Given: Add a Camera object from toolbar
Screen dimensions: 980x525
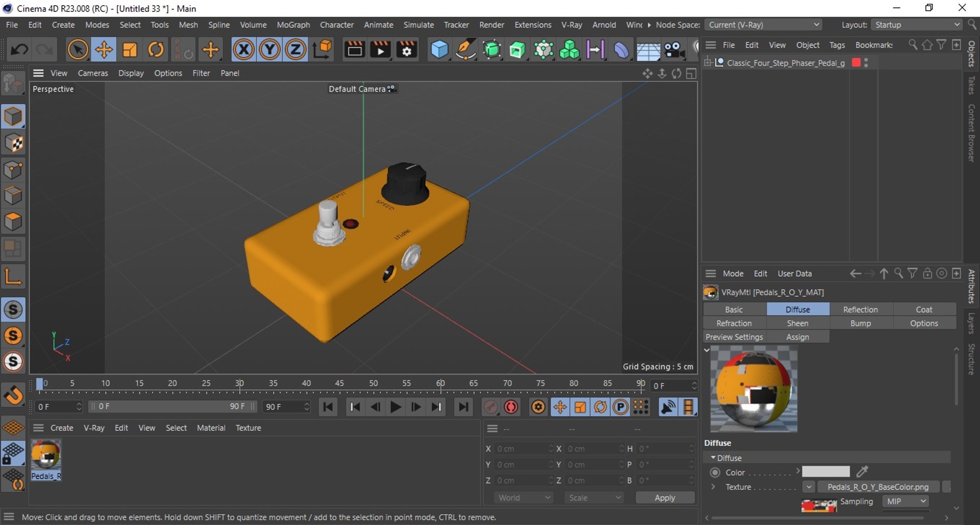Looking at the screenshot, I should coord(674,50).
